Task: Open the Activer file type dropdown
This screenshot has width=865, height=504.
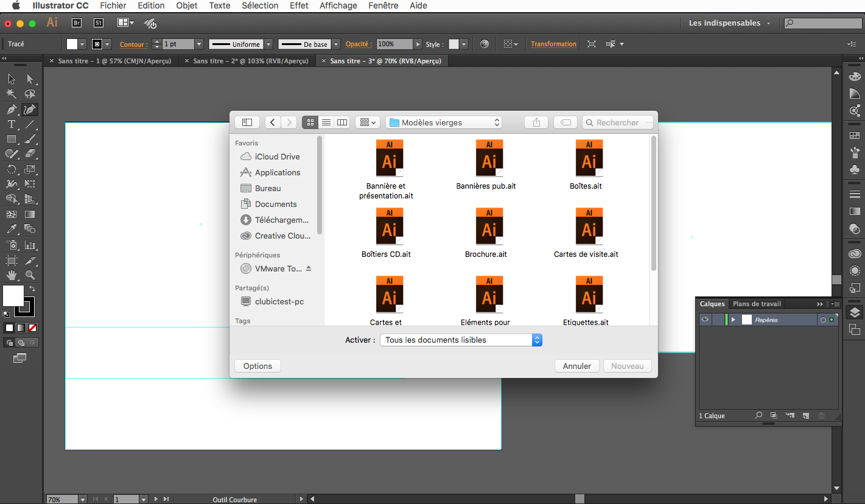Action: [x=460, y=340]
